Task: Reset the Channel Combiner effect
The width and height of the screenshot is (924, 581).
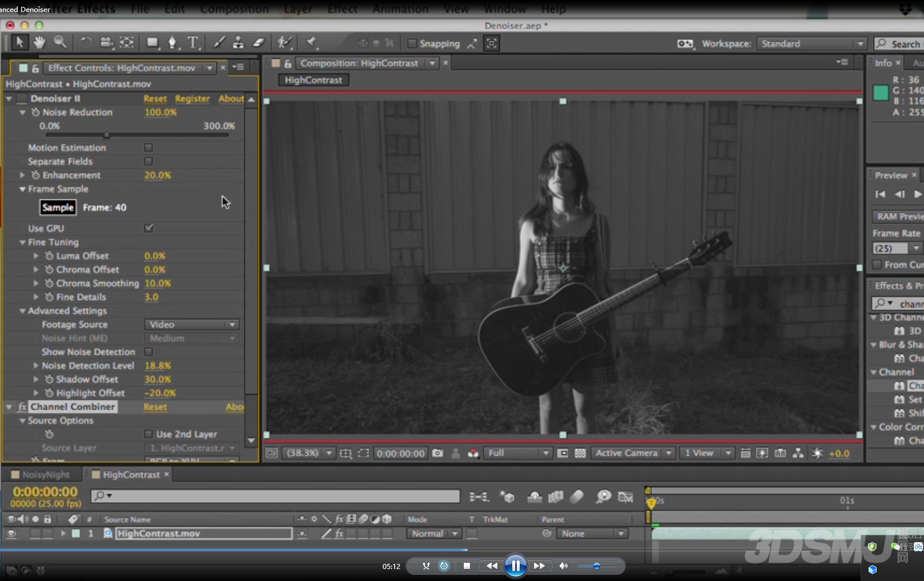Action: pyautogui.click(x=155, y=407)
